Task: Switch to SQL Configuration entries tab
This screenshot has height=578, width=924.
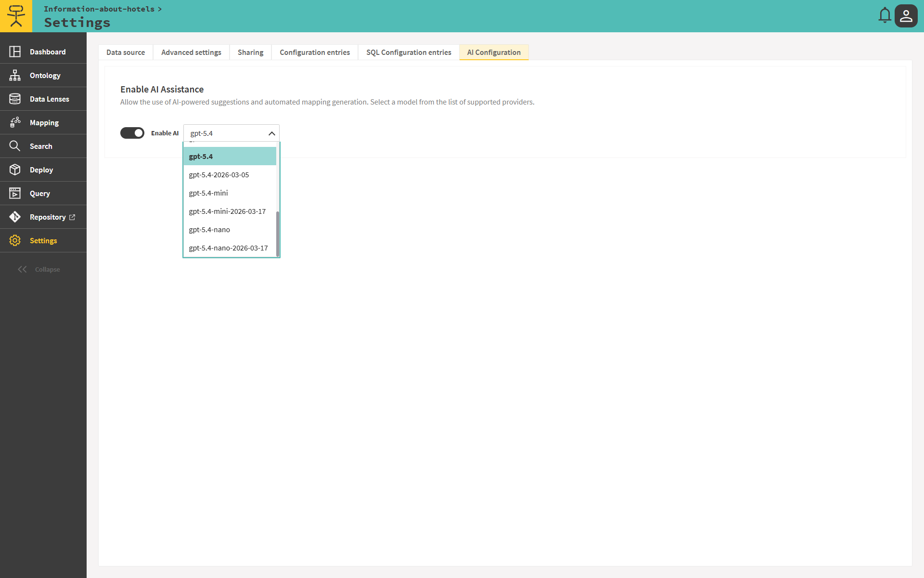Action: pos(409,52)
